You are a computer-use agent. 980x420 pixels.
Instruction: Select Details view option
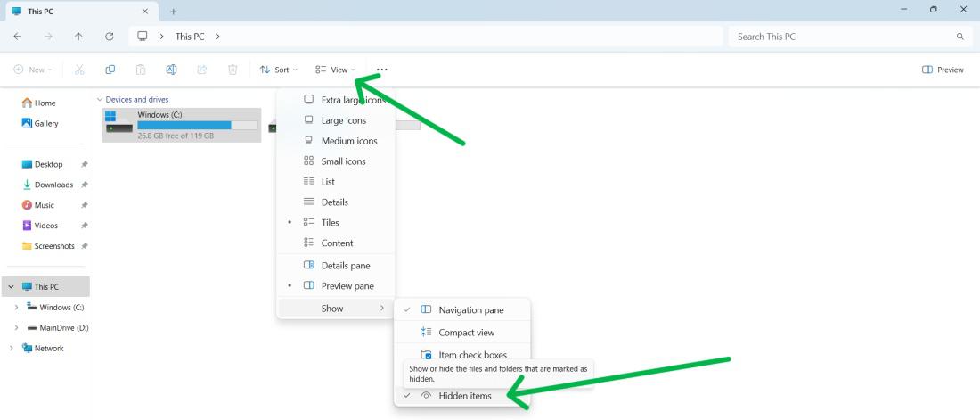click(x=336, y=202)
